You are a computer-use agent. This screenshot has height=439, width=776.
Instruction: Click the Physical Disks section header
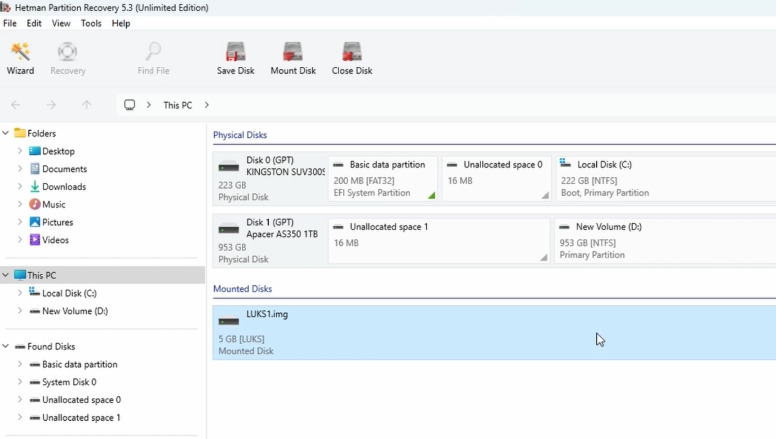(x=240, y=135)
